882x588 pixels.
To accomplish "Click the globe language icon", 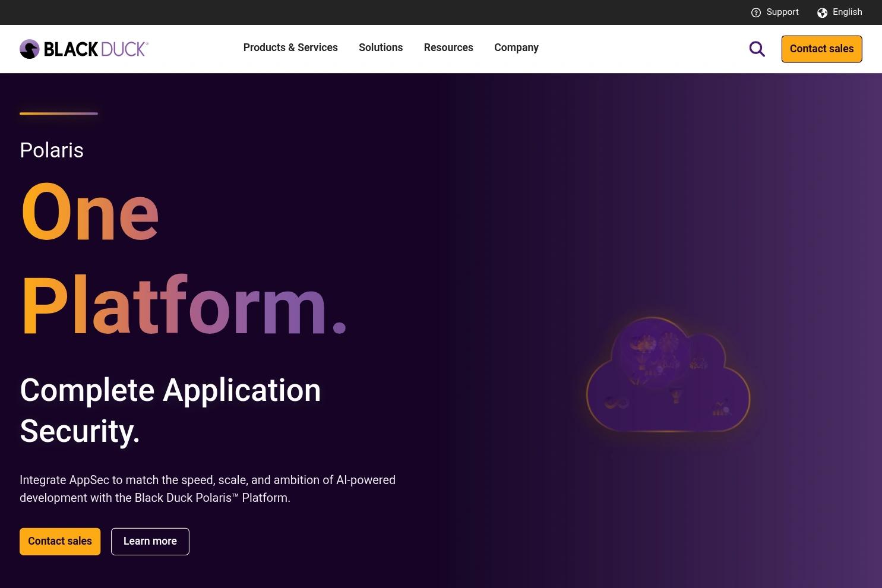I will click(823, 12).
